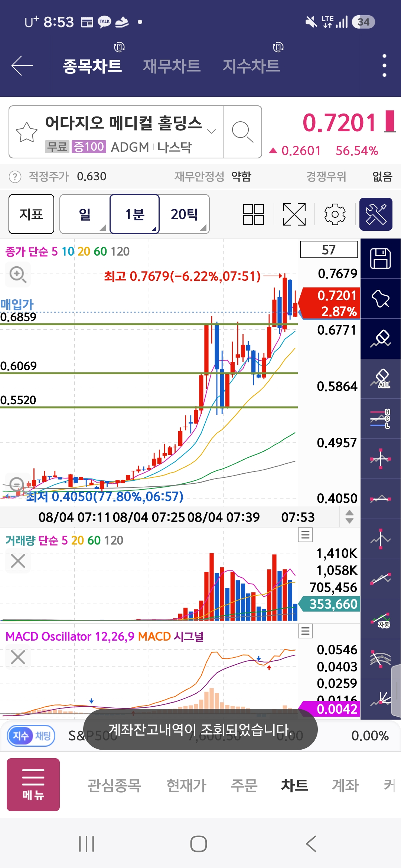401x868 pixels.
Task: Select crosshair line tool
Action: coord(381,459)
